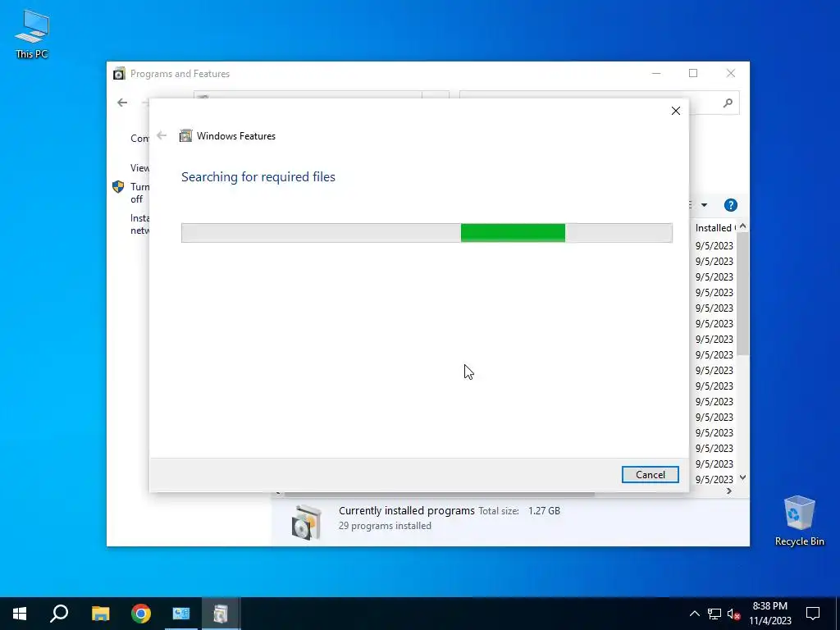Click the Installed On column header

(715, 228)
